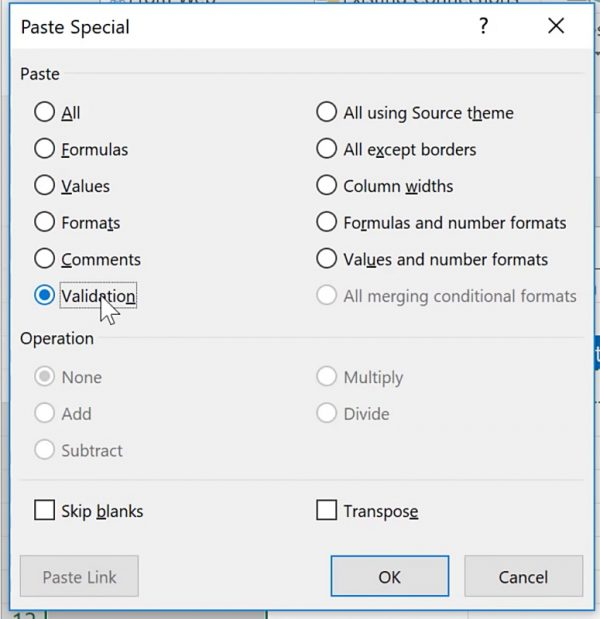Click the question mark help icon
Screen dimensions: 600x619
[484, 27]
